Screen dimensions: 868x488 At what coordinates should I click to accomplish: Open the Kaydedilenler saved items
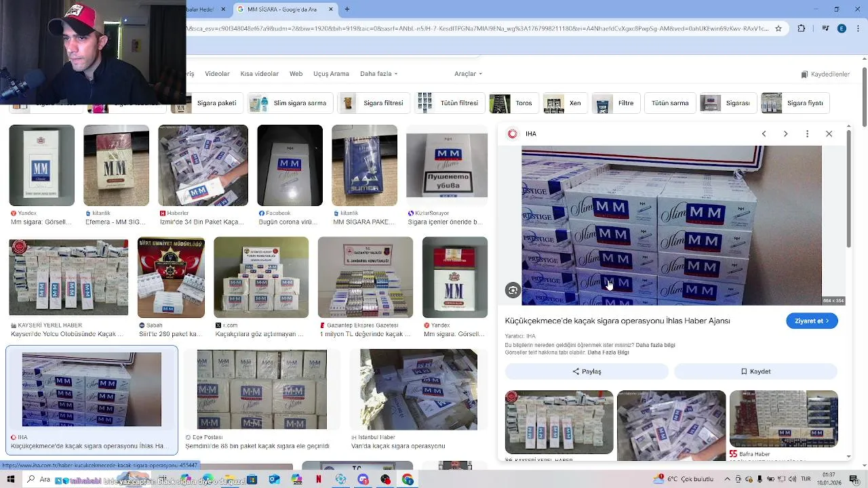pos(825,74)
